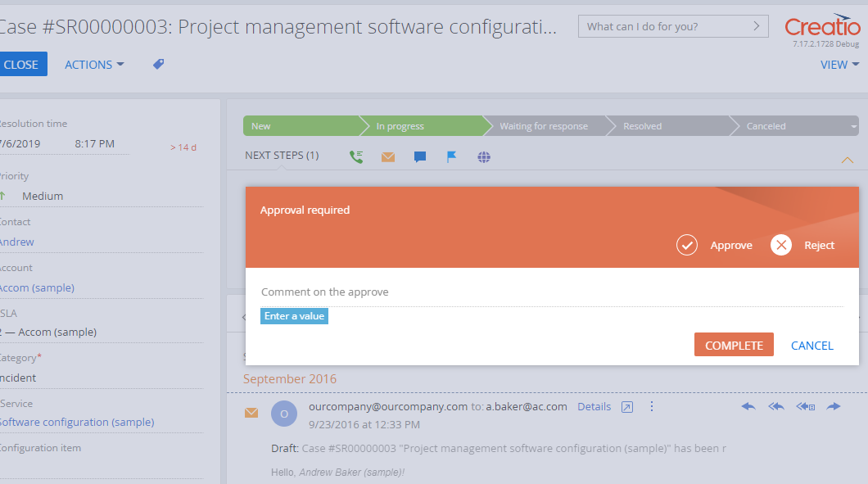
Task: Click the sender avatar circle "O"
Action: (x=284, y=414)
